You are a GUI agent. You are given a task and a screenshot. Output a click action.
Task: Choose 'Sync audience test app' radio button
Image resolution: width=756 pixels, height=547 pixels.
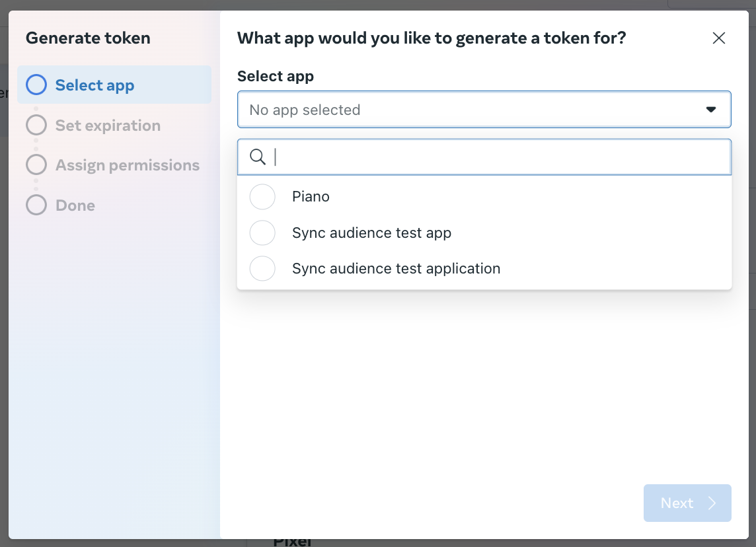(262, 233)
